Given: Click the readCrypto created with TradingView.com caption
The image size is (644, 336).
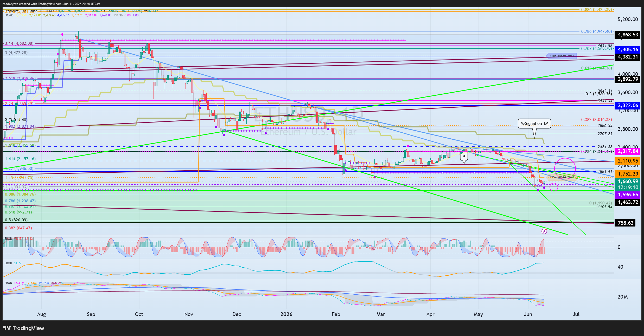Looking at the screenshot, I should click(x=51, y=4).
